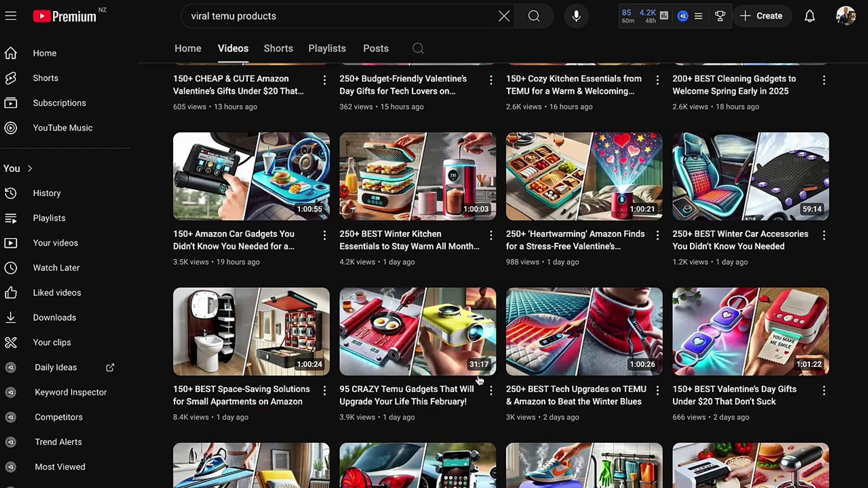Viewport: 868px width, 488px height.
Task: Open the guide hamburger menu top-left
Action: 10,15
